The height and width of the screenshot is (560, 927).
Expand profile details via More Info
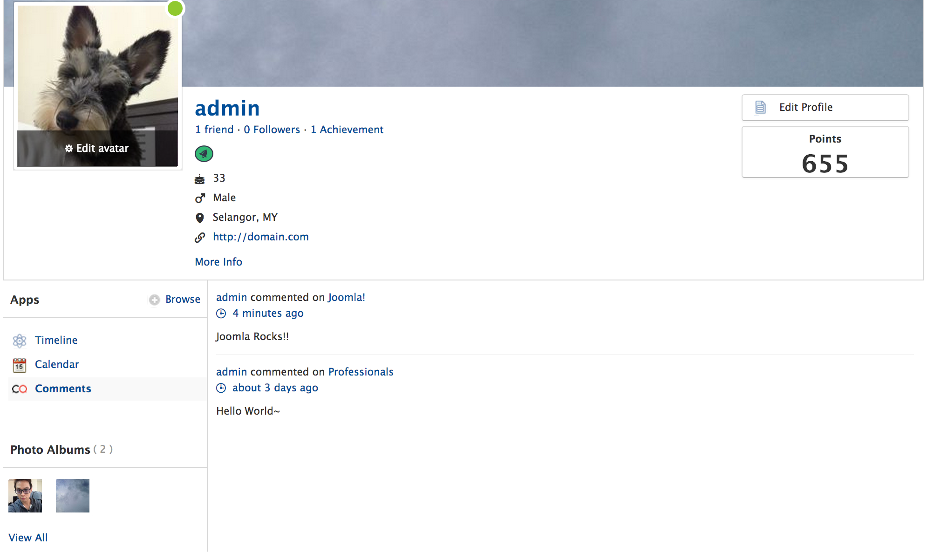pos(218,262)
